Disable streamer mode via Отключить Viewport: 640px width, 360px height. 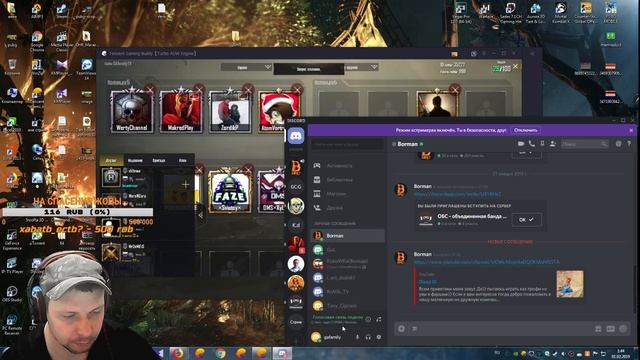[x=526, y=130]
